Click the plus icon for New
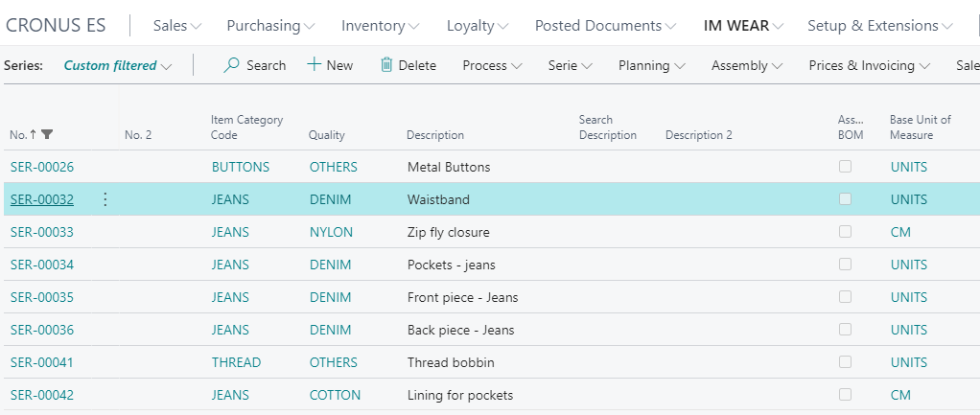This screenshot has width=980, height=415. point(314,64)
